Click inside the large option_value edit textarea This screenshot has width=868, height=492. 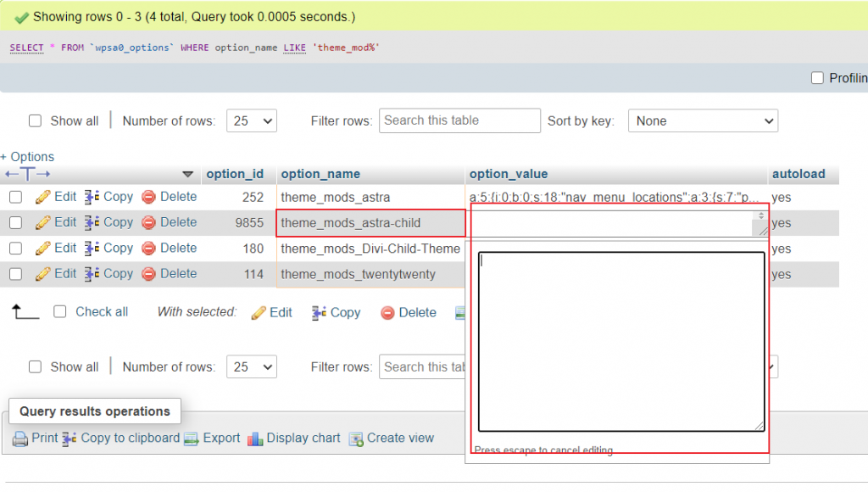pyautogui.click(x=621, y=342)
